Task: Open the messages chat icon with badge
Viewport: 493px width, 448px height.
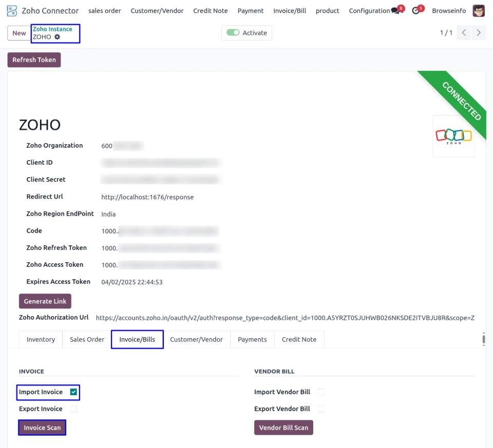Action: (395, 11)
